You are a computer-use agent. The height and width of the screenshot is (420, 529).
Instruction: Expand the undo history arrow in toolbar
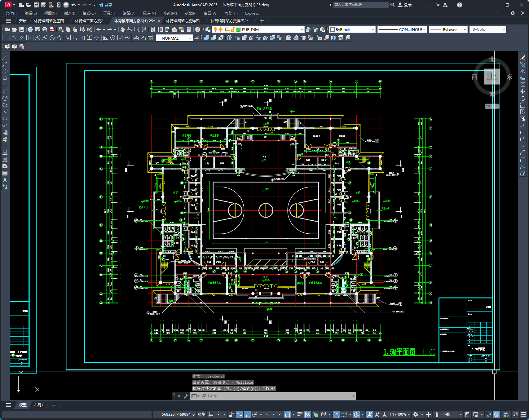click(x=104, y=29)
